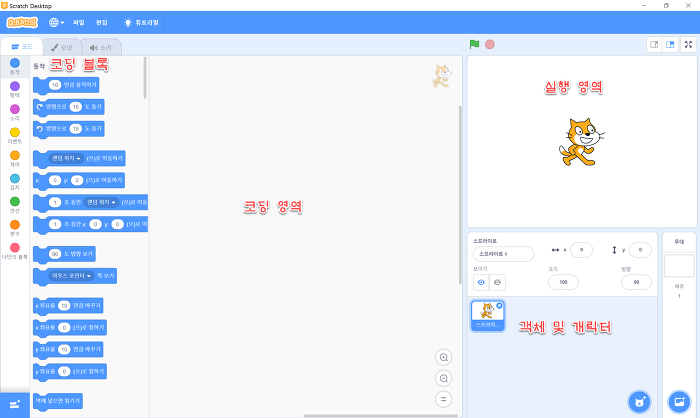Click the workspace vertical scrollbar
This screenshot has width=700, height=418.
(x=460, y=195)
